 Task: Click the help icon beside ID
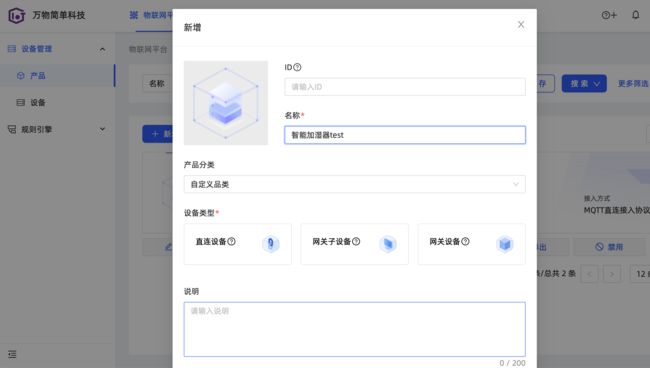click(x=297, y=67)
